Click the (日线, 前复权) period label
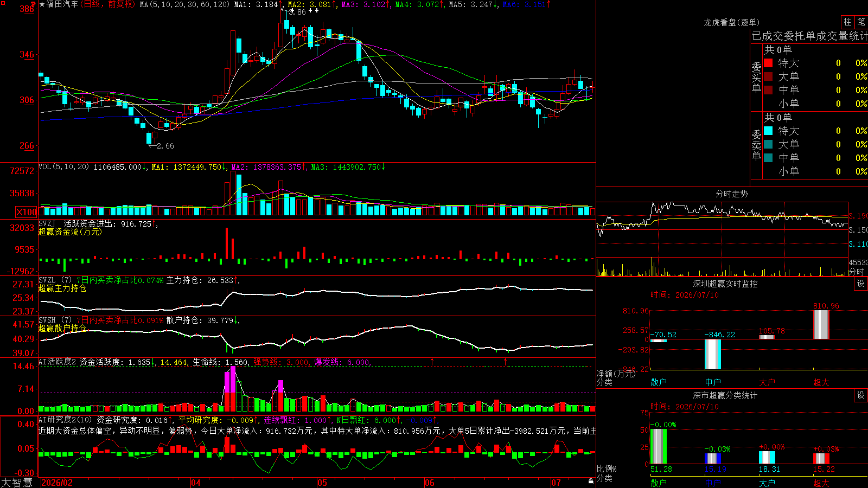 tap(108, 4)
